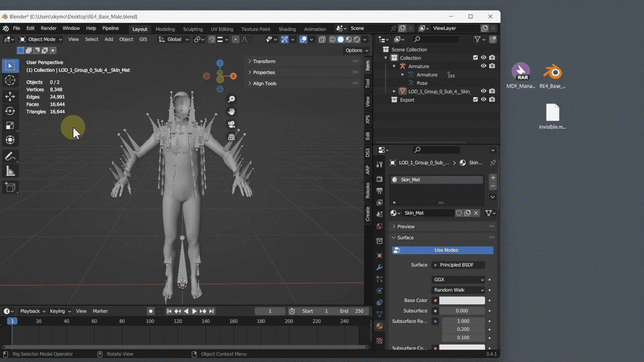Select the Transform tool
The height and width of the screenshot is (362, 644).
point(10,140)
